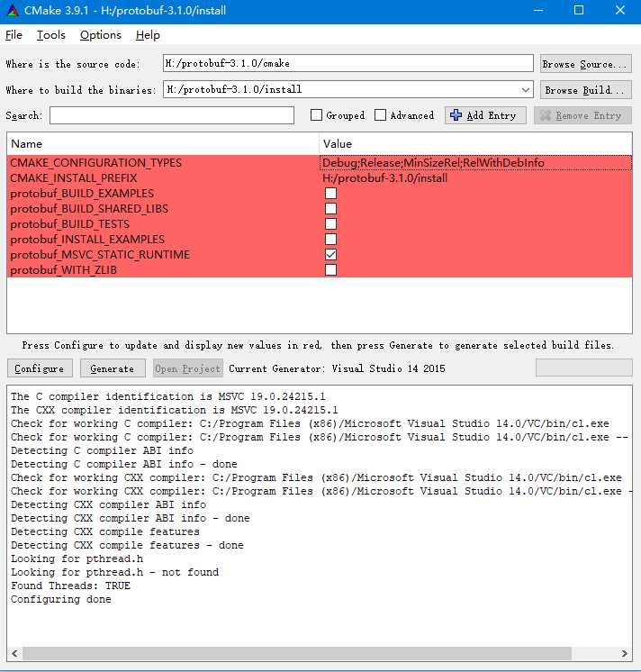Screen dimensions: 641x672
Task: Click the source code path field
Action: [348, 63]
